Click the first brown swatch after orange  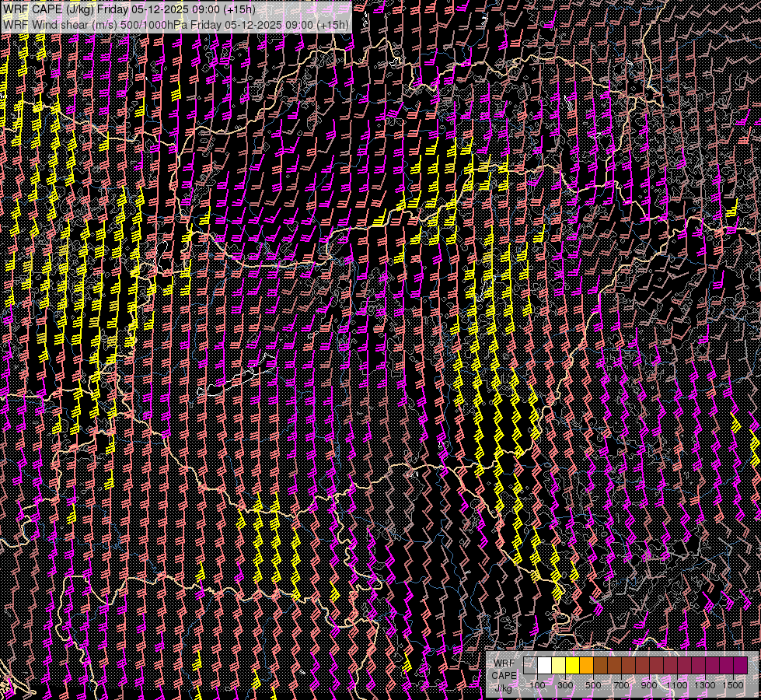tap(600, 665)
